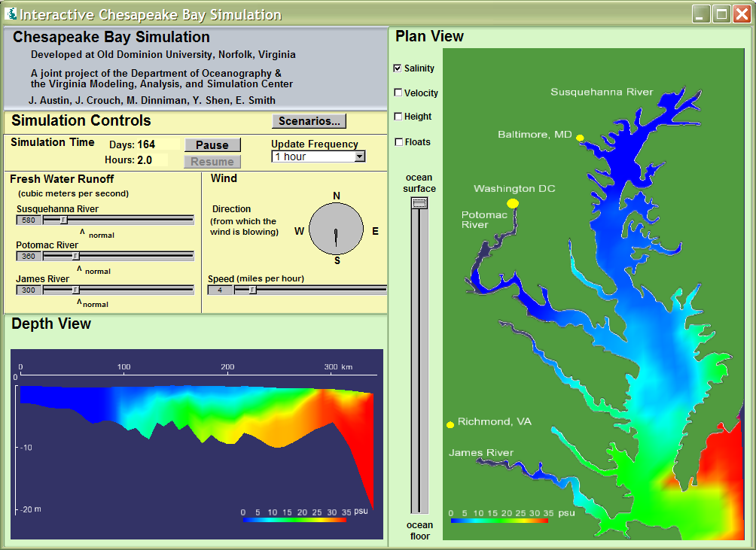Click the '300 km' depth axis label

click(x=338, y=367)
